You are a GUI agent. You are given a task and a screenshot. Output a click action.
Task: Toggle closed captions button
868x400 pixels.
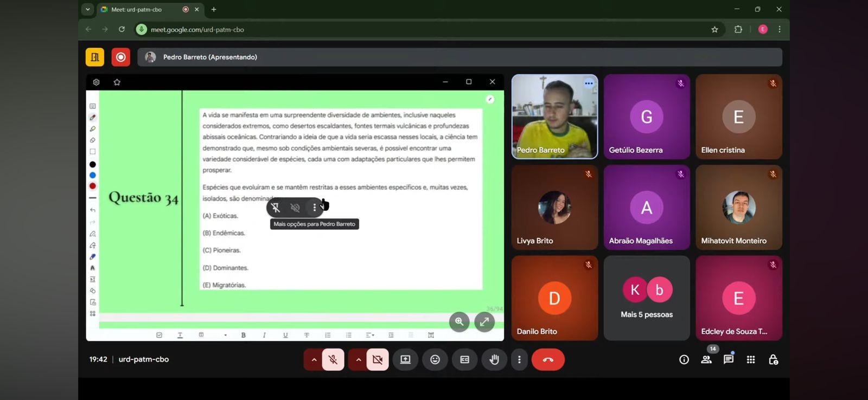(x=464, y=359)
